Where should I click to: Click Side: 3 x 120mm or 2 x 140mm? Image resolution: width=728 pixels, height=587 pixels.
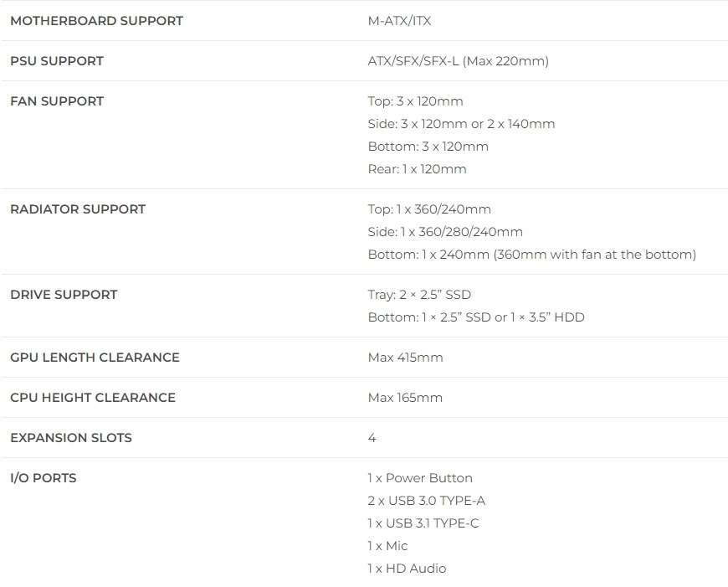point(461,124)
